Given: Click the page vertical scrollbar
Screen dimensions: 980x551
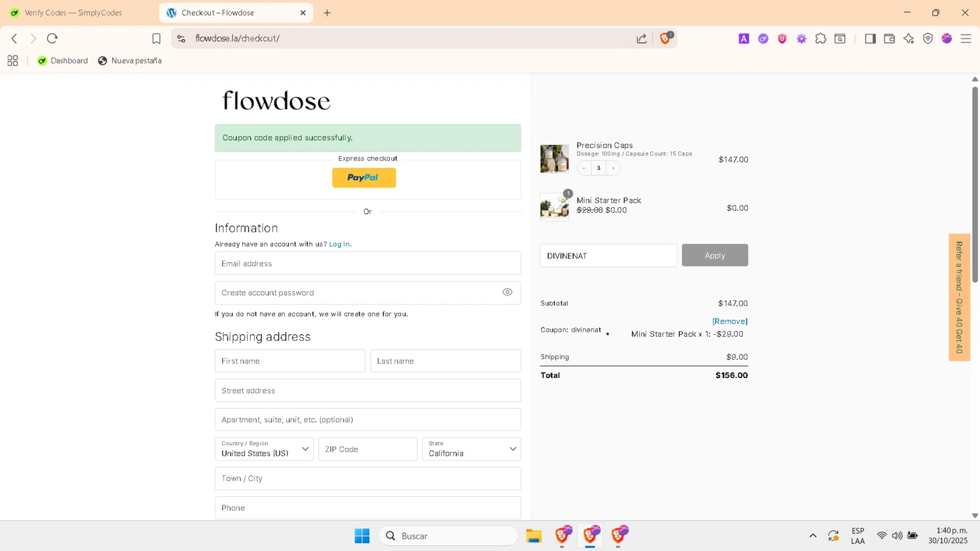Looking at the screenshot, I should pyautogui.click(x=975, y=185).
